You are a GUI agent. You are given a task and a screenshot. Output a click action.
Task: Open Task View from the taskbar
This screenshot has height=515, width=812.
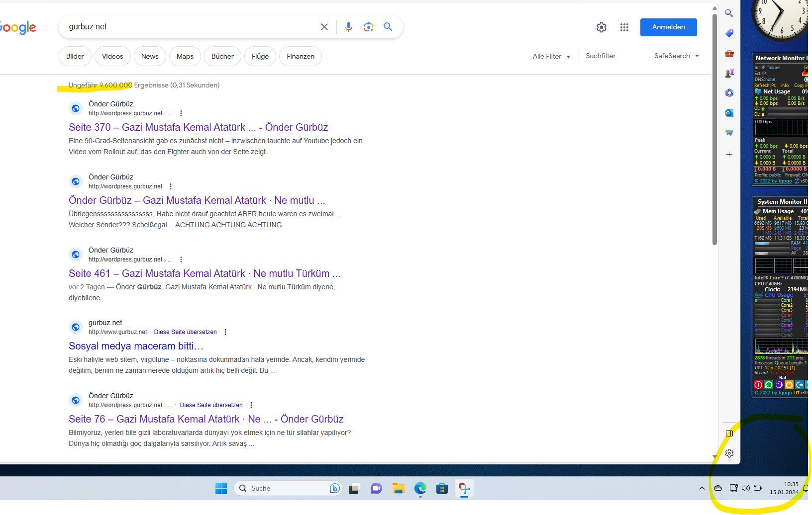354,489
